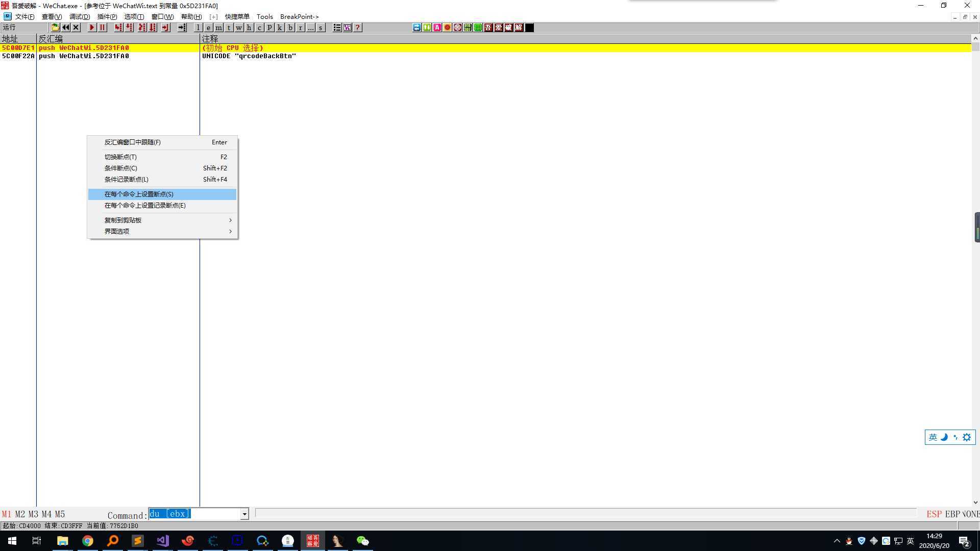Viewport: 980px width, 551px height.
Task: Click the black square toolbar icon
Action: point(529,28)
